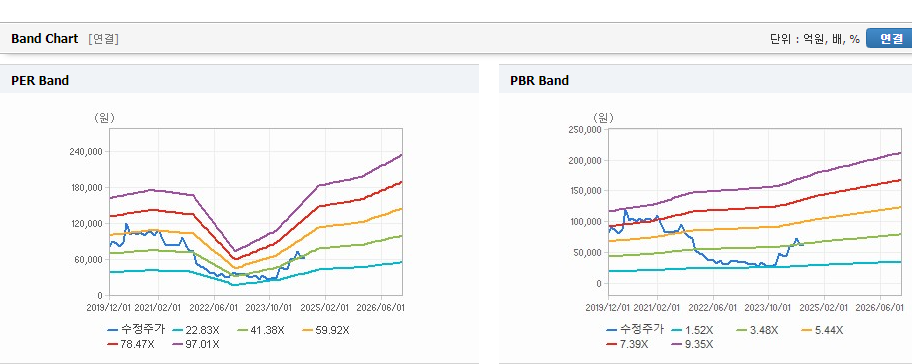Click the 50,000 axis label in PBR chart
912x364 pixels.
[x=587, y=252]
